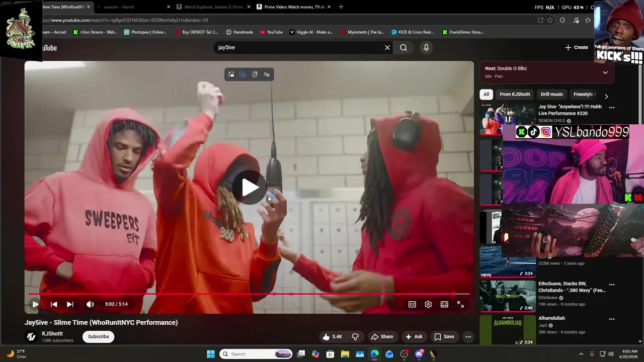Open the YouTube bookmark

click(x=271, y=32)
